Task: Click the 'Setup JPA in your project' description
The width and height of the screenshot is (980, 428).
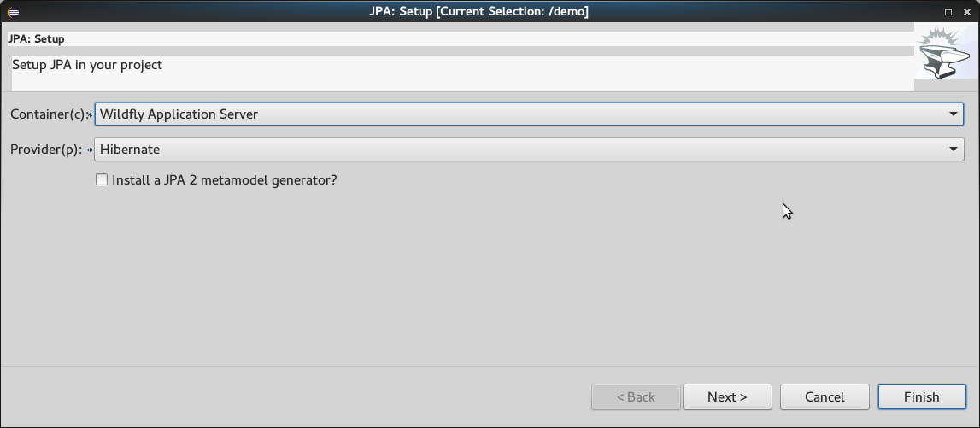Action: coord(87,65)
